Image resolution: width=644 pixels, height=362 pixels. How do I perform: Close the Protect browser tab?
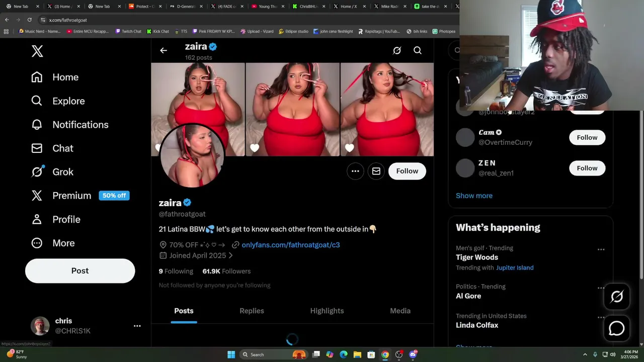[160, 7]
